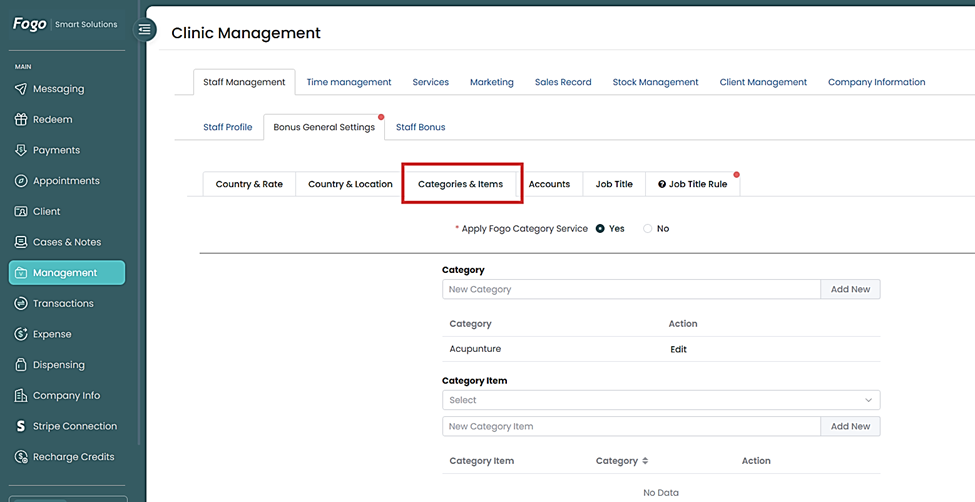Click the New Category text field

630,289
